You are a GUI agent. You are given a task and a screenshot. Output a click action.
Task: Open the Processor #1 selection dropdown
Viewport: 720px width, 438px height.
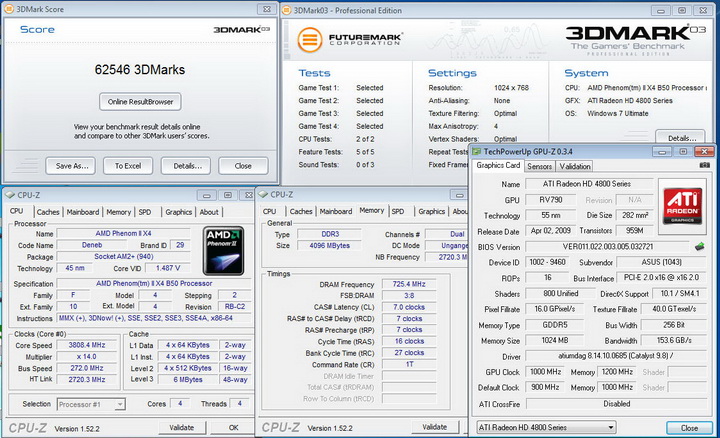(x=91, y=404)
